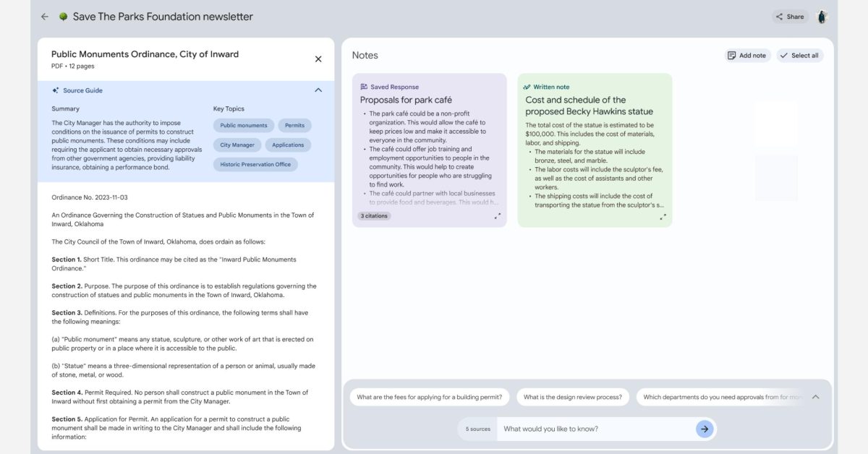Open the Share dialog

pyautogui.click(x=790, y=16)
